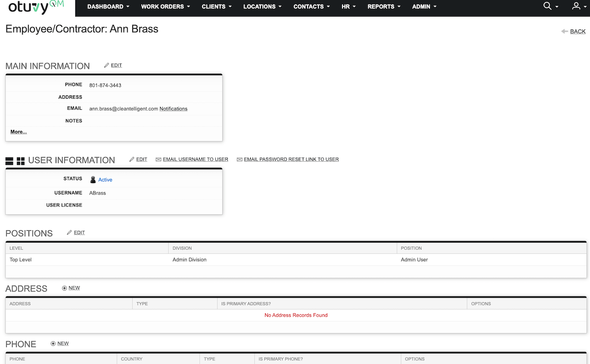Click the back arrow icon
This screenshot has height=364, width=590.
coord(565,31)
